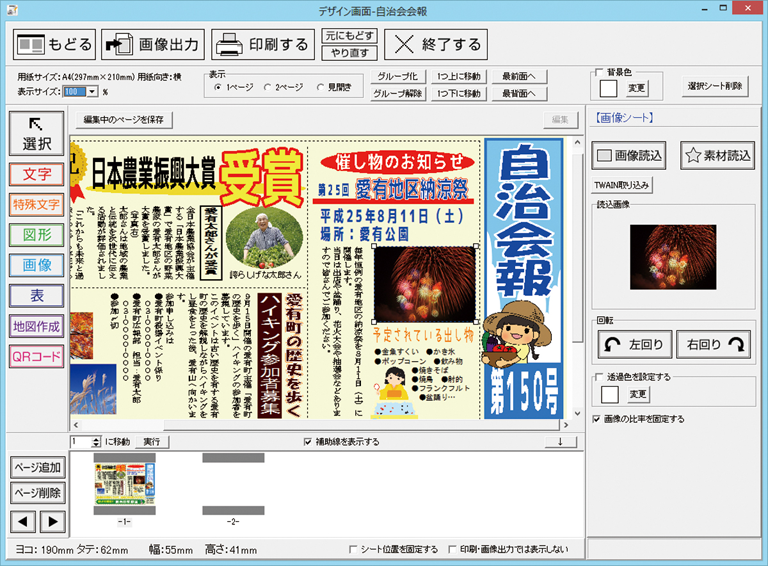Select the 選択 arrow tool
Viewport: 768px width, 566px height.
[x=37, y=135]
